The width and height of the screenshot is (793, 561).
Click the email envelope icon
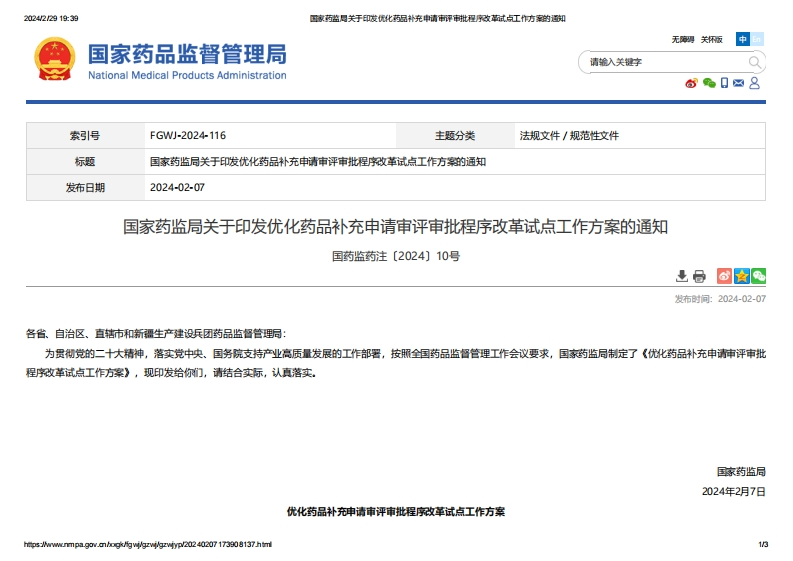click(x=738, y=83)
